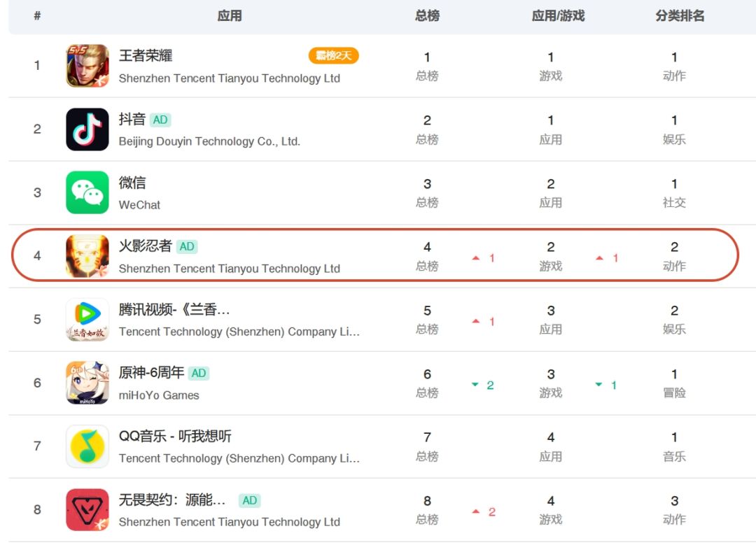Click the 娱乐 category rank of 腾讯视频
This screenshot has height=545, width=756.
[674, 320]
